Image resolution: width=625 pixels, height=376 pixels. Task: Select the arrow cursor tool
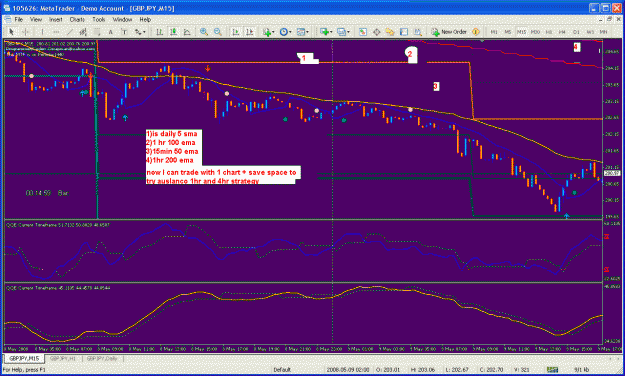pos(11,32)
